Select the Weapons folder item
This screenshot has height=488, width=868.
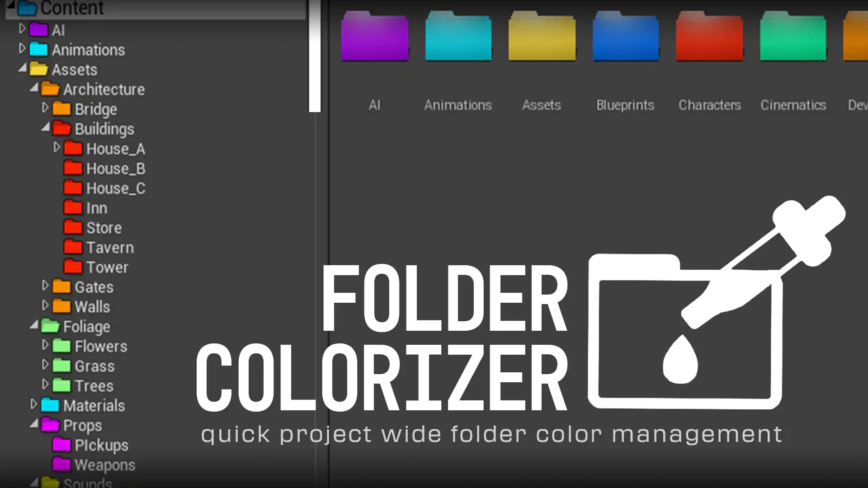[x=104, y=465]
